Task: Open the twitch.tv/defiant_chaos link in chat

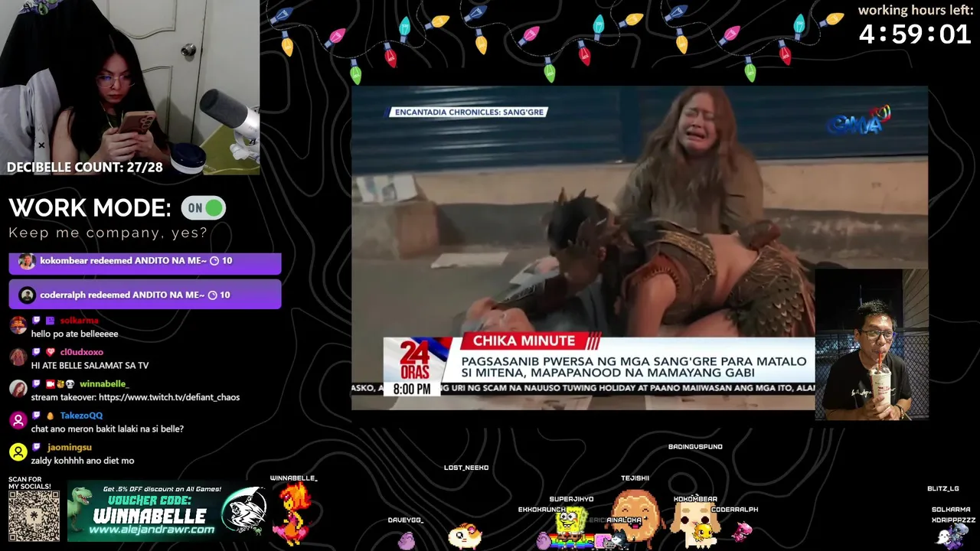Action: [169, 397]
